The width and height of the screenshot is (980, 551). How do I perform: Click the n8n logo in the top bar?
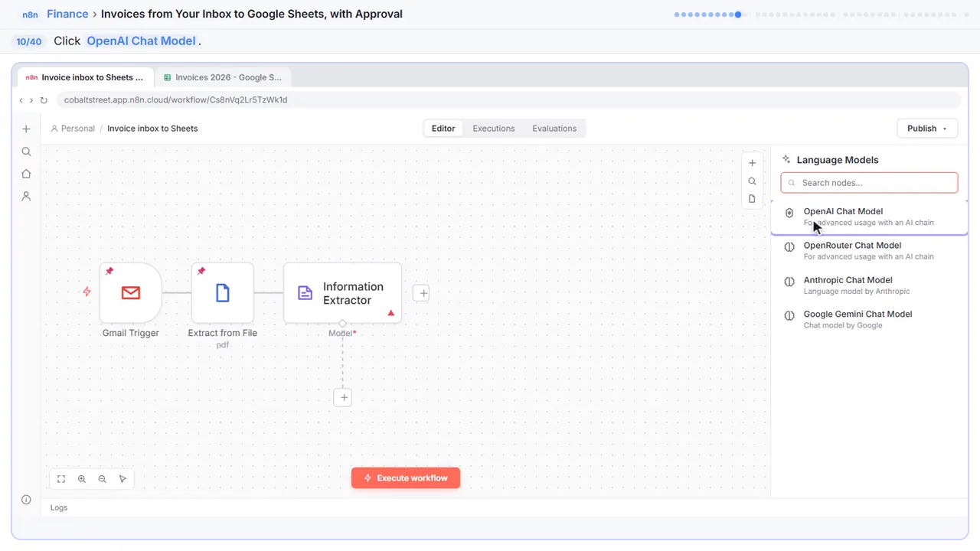click(31, 15)
